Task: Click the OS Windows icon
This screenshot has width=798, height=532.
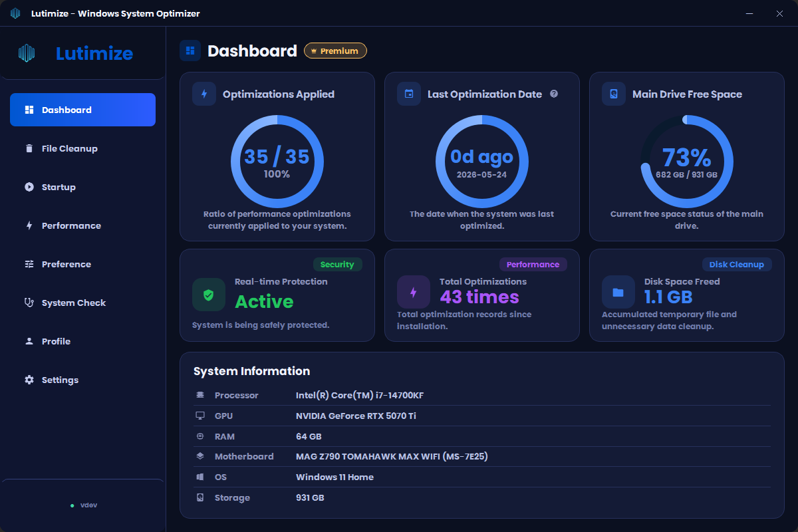Action: pyautogui.click(x=200, y=477)
